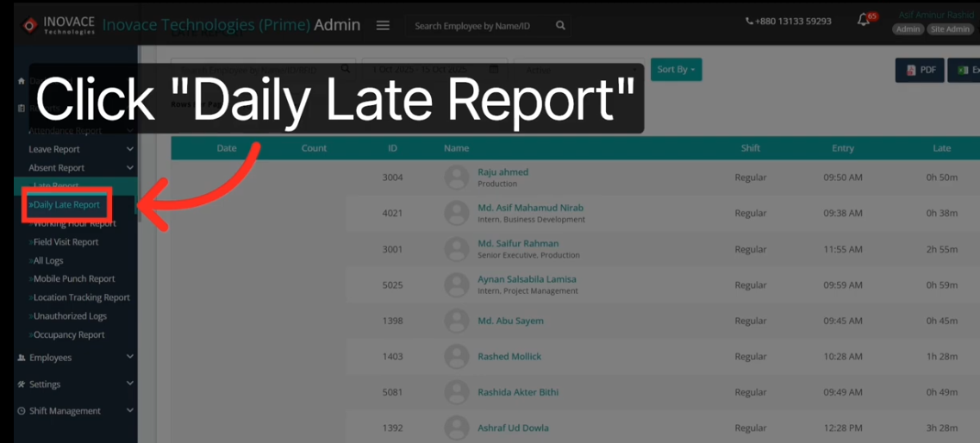The image size is (980, 443).
Task: Expand the Employees menu chevron
Action: [x=129, y=358]
